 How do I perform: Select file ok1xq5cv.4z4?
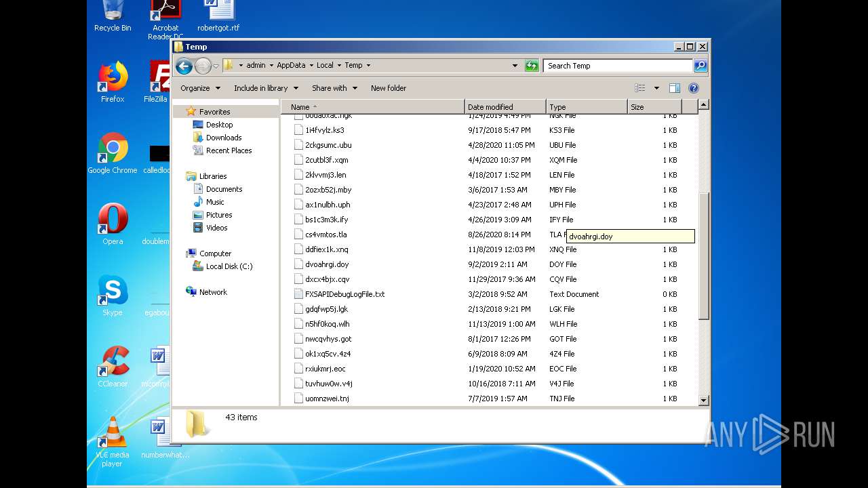[328, 354]
